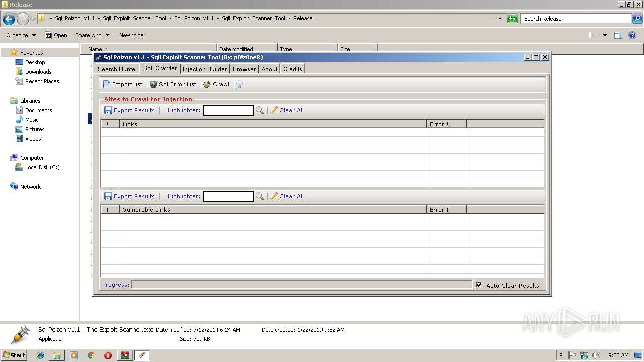This screenshot has width=644, height=362.
Task: Focus the upper Highlighter text field
Action: pyautogui.click(x=228, y=110)
